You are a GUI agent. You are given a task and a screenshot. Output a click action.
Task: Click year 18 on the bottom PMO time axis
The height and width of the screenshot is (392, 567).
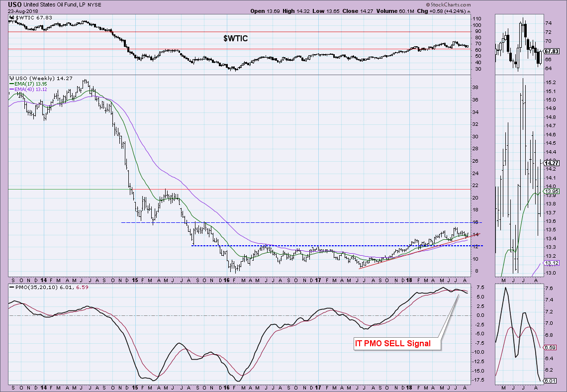(x=409, y=388)
